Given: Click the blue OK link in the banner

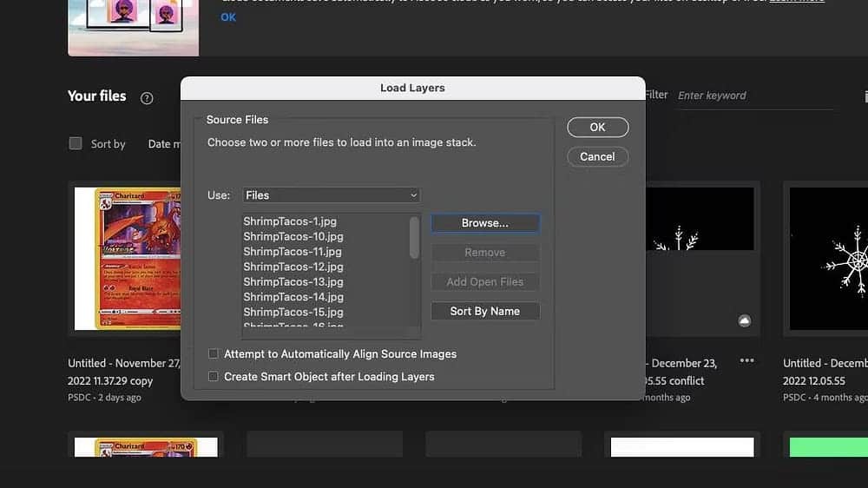Looking at the screenshot, I should (x=228, y=17).
